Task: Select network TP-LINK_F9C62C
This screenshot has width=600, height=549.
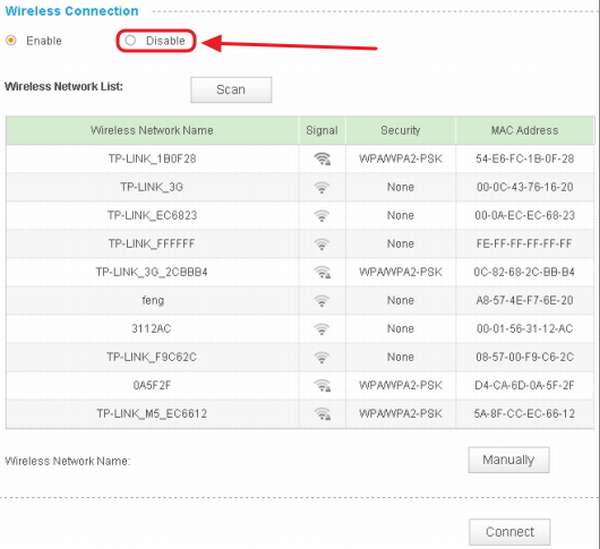Action: coord(152,357)
